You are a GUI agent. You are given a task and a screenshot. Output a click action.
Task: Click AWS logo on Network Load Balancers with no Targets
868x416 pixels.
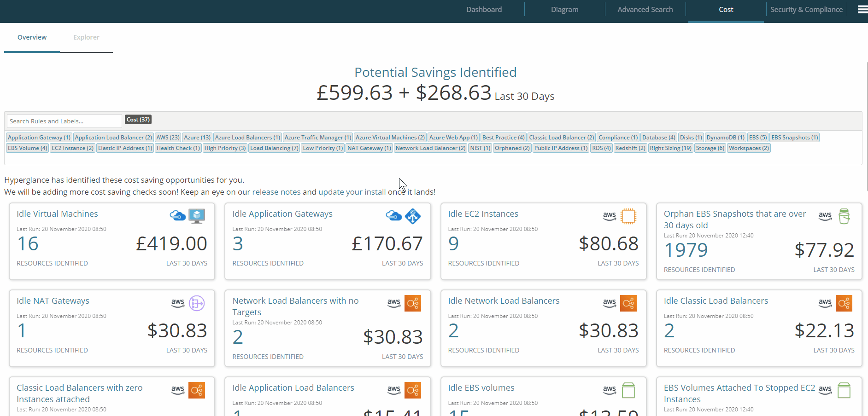(x=394, y=303)
